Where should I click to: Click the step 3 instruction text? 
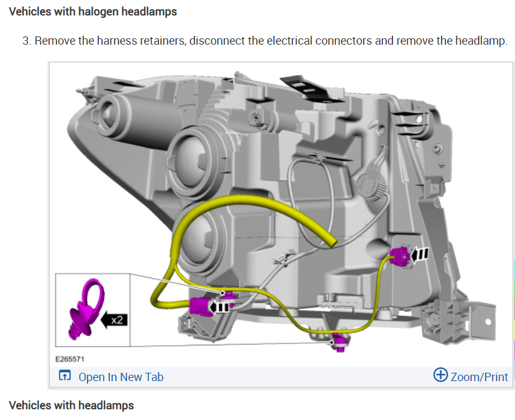pos(265,41)
